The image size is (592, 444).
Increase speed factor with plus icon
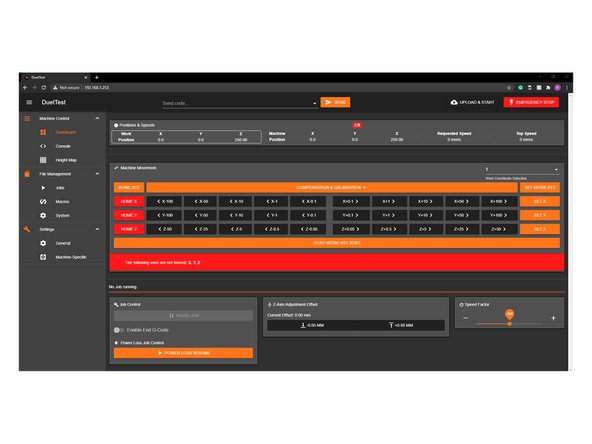553,318
